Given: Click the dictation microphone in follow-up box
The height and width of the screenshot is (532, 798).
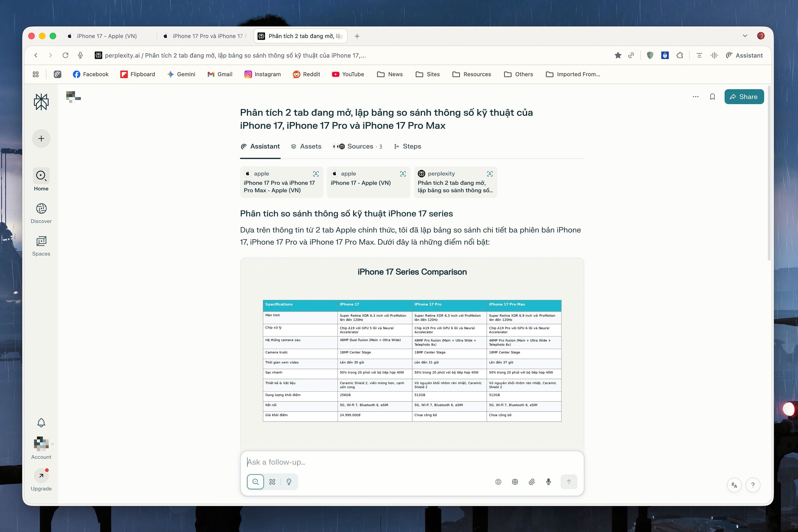Looking at the screenshot, I should [548, 482].
